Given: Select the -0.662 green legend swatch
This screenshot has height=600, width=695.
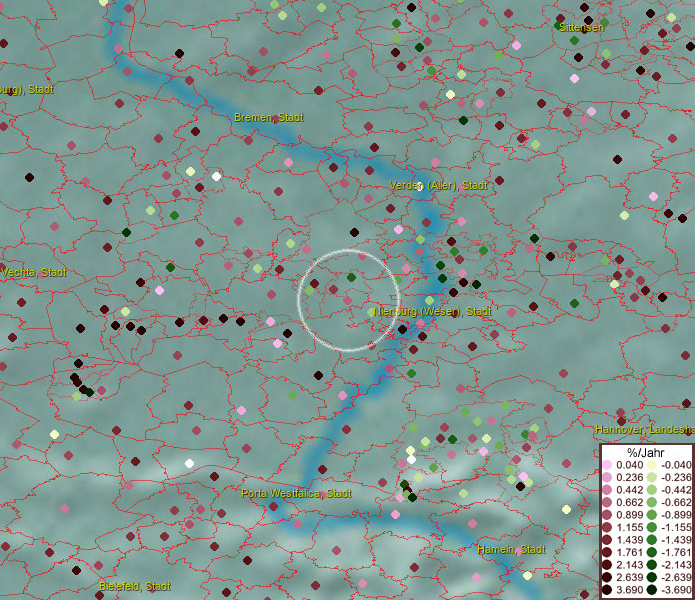Looking at the screenshot, I should 651,502.
